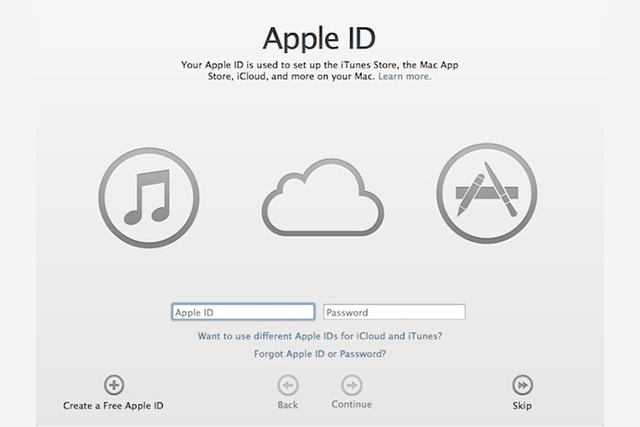The width and height of the screenshot is (640, 427).
Task: Click the iTunes music note icon
Action: click(149, 198)
